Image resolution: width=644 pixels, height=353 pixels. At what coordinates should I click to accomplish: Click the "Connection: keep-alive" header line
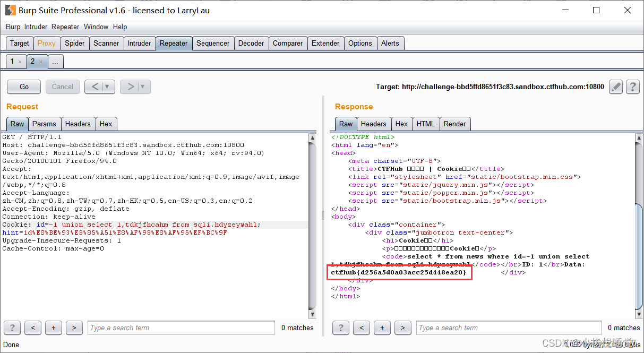pos(49,217)
